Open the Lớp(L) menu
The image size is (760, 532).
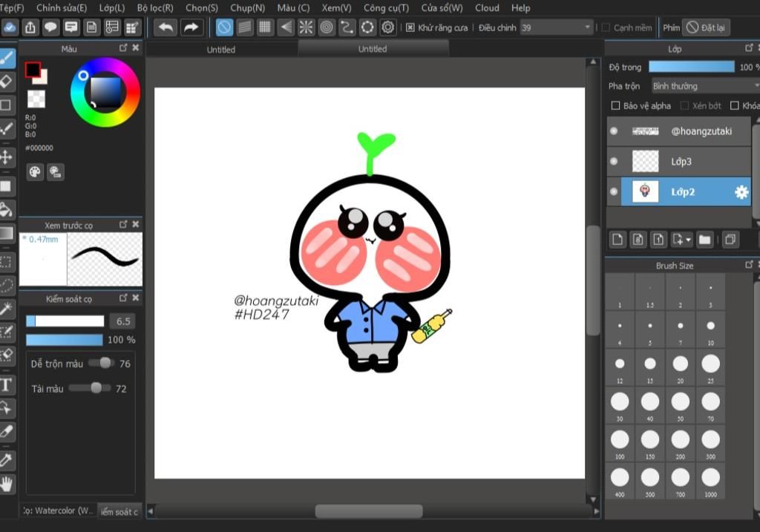click(112, 7)
